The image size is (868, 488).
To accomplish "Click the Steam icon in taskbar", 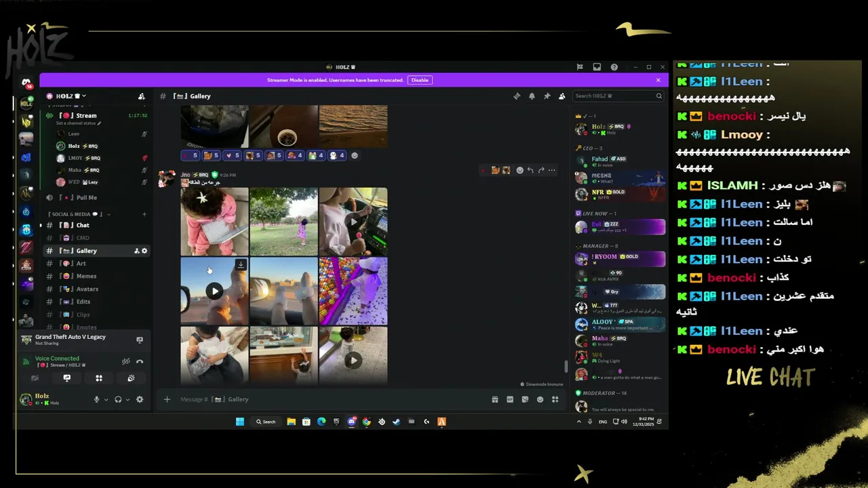I will (396, 422).
